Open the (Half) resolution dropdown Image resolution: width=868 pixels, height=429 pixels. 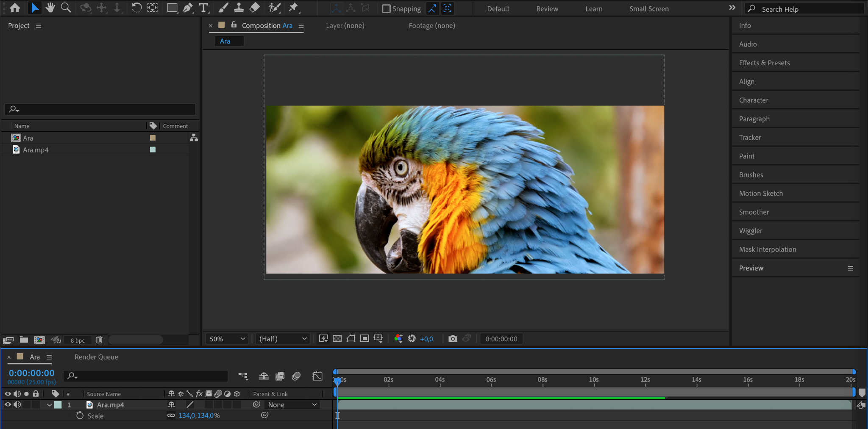click(x=283, y=339)
